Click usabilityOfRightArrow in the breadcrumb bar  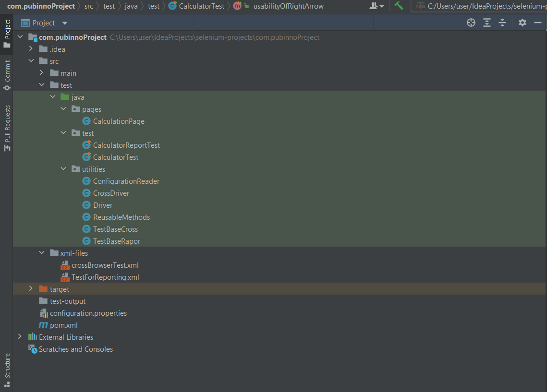[x=289, y=6]
